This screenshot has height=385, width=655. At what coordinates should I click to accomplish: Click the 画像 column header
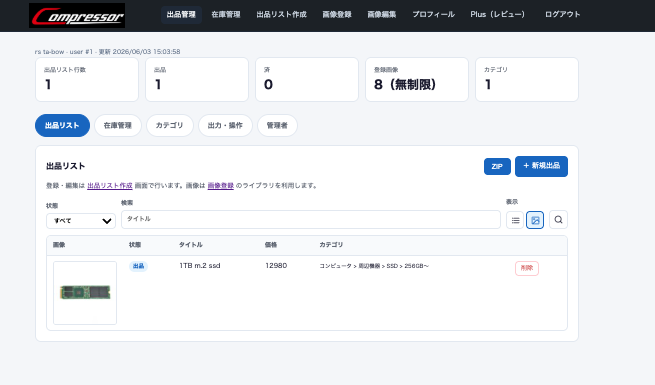click(59, 245)
